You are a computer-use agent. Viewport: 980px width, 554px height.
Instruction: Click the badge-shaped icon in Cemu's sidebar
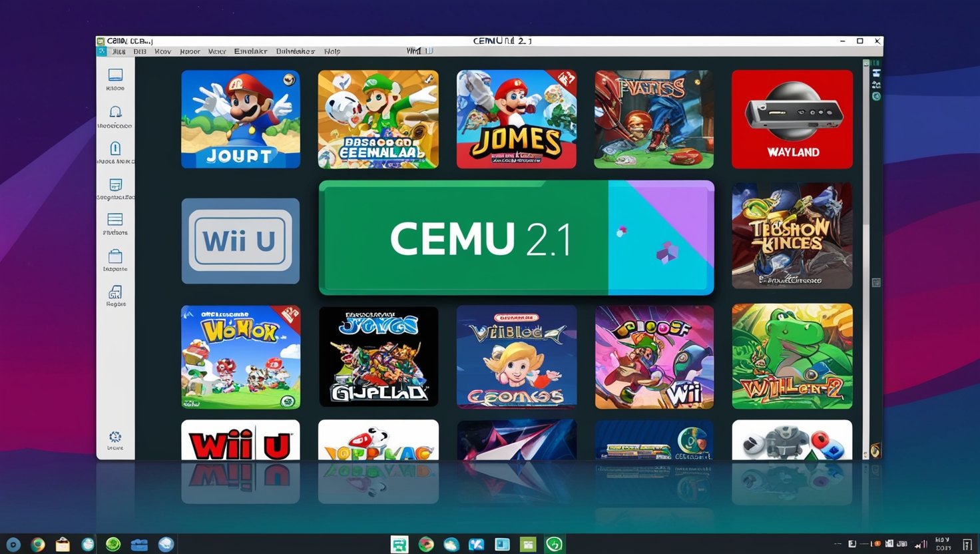(115, 148)
